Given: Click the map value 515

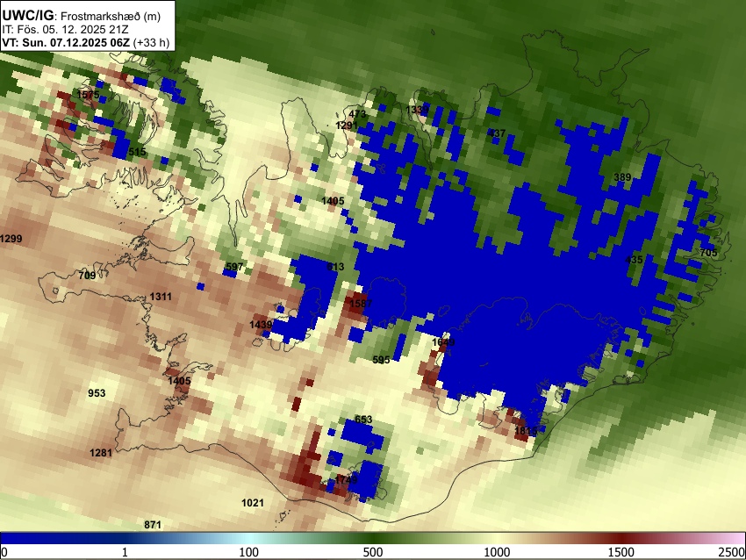Looking at the screenshot, I should click(138, 152).
